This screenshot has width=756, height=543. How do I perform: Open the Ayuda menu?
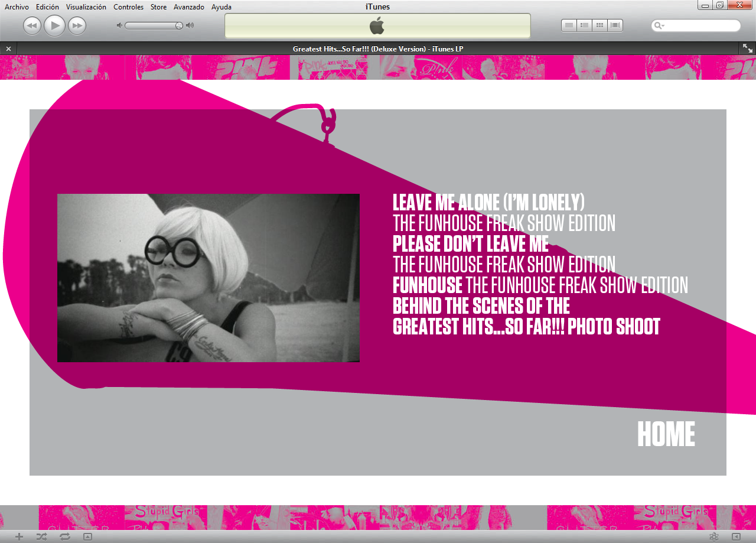(x=221, y=7)
